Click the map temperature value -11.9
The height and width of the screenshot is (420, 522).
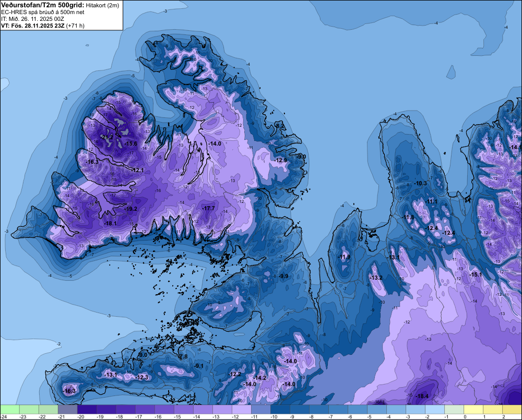click(345, 257)
